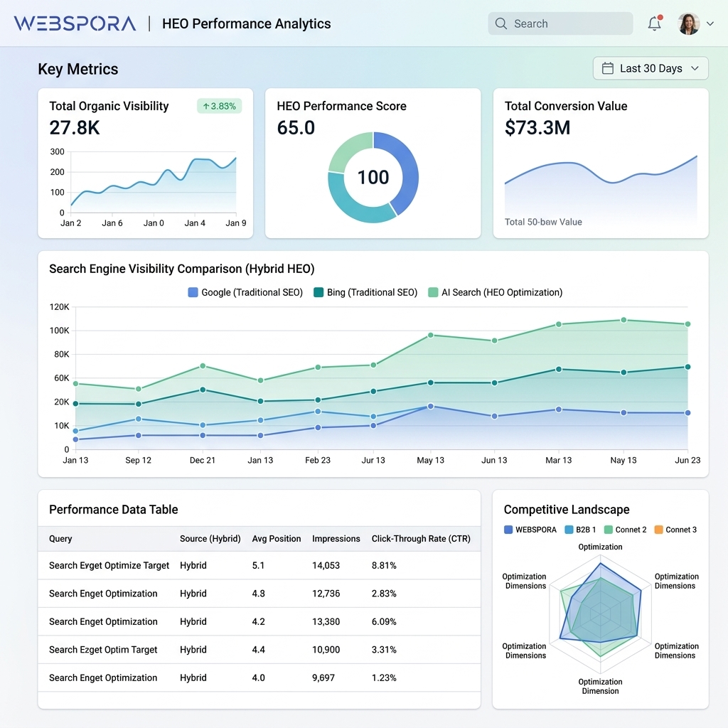The height and width of the screenshot is (728, 728).
Task: Expand the account menu chevron
Action: [x=710, y=23]
